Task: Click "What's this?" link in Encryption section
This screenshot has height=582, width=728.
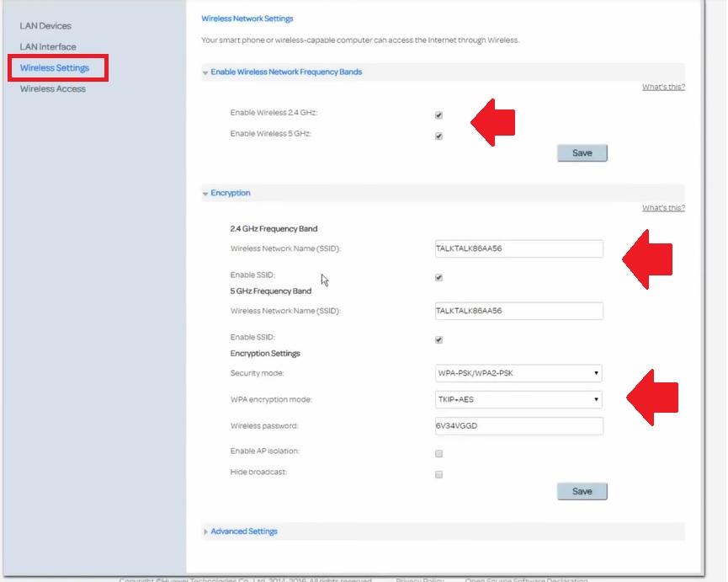Action: (x=663, y=208)
